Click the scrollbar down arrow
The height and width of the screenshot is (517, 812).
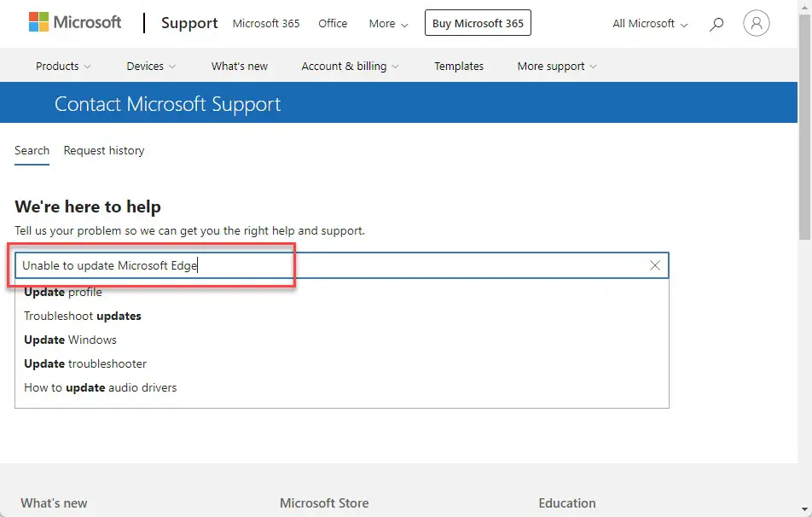click(x=804, y=510)
